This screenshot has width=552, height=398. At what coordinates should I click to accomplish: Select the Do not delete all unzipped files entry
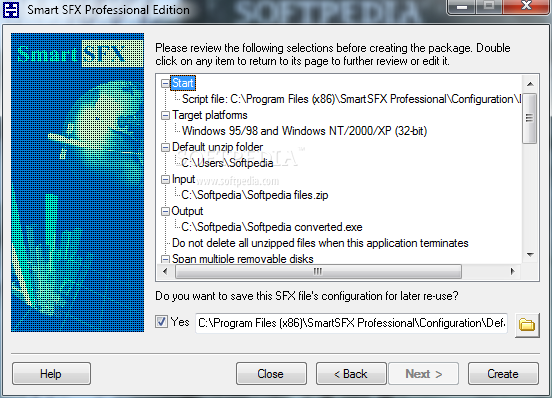coord(320,243)
